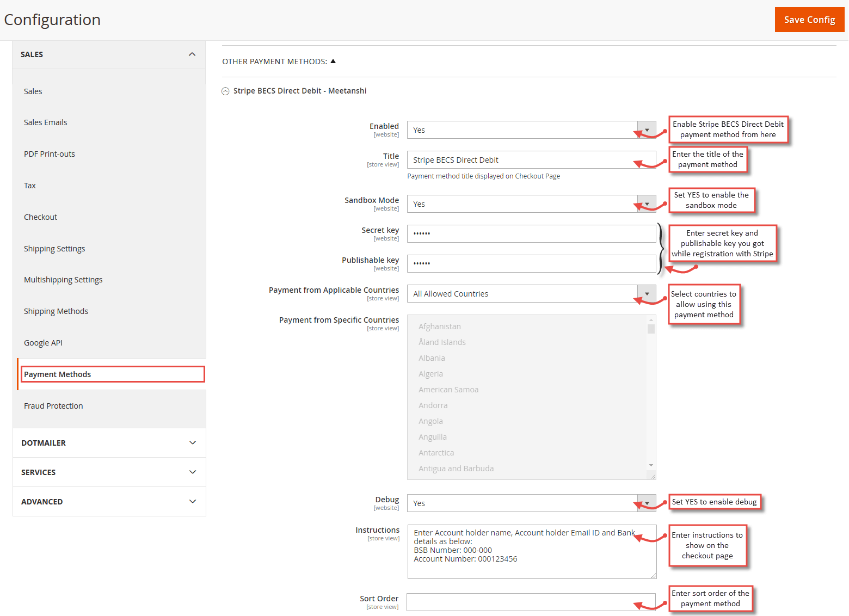Open the Tax configuration section
Screen dimensions: 849x616
point(29,185)
